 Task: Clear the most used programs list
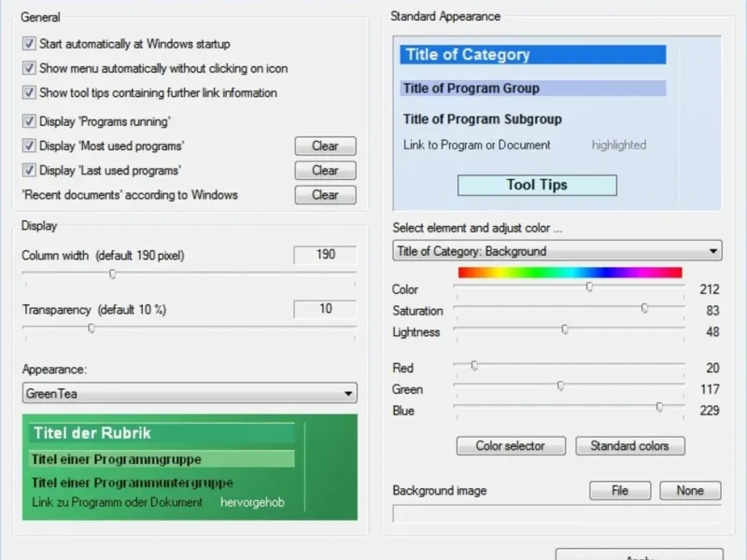(x=325, y=146)
